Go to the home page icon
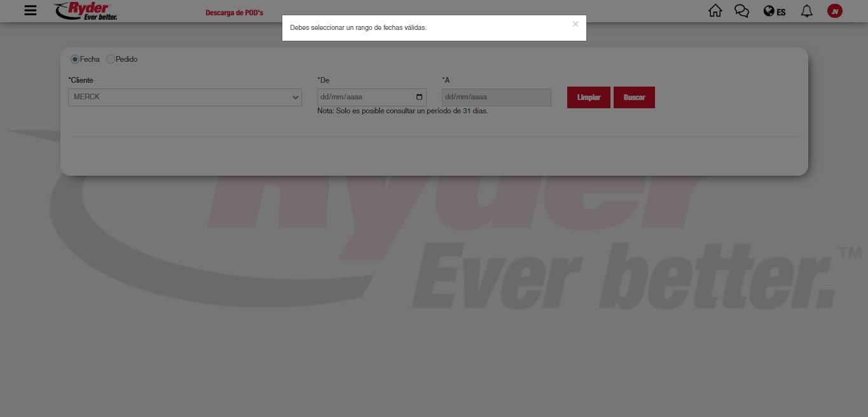 (x=715, y=11)
